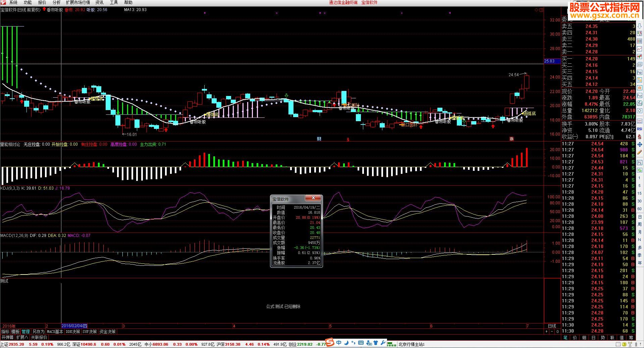Select the DDE决策 template
Viewport: 644px width, 348px height.
point(73,332)
